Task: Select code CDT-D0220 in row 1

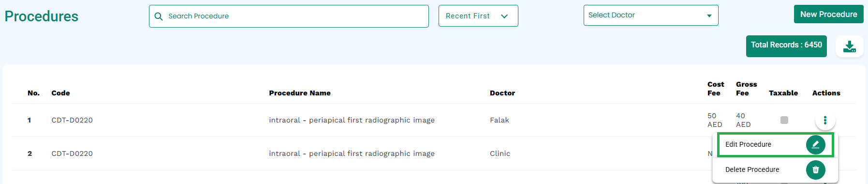Action: (72, 120)
